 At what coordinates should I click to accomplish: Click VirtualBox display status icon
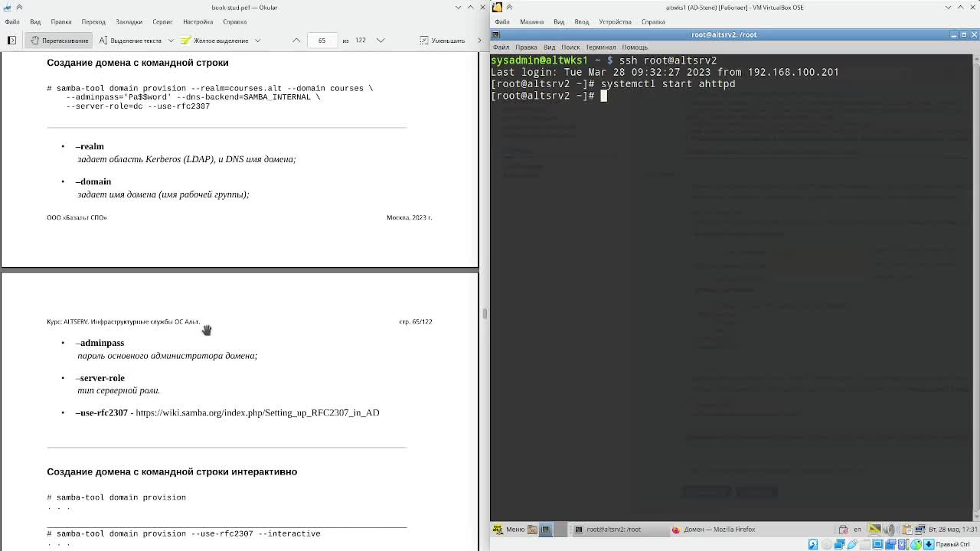point(877,544)
